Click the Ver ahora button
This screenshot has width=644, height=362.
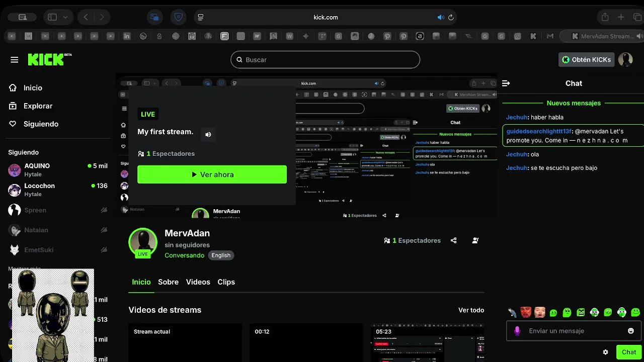pos(212,174)
